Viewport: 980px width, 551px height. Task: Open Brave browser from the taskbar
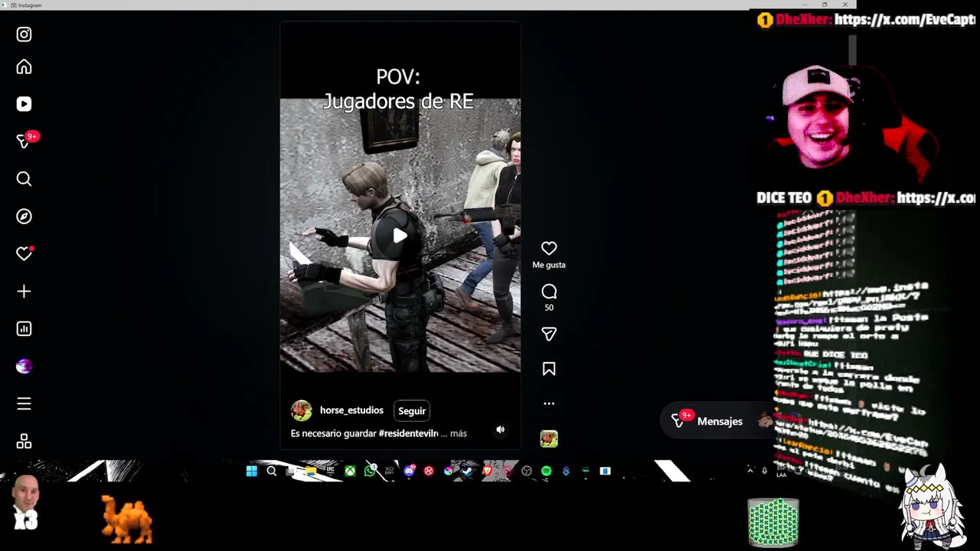pyautogui.click(x=487, y=471)
